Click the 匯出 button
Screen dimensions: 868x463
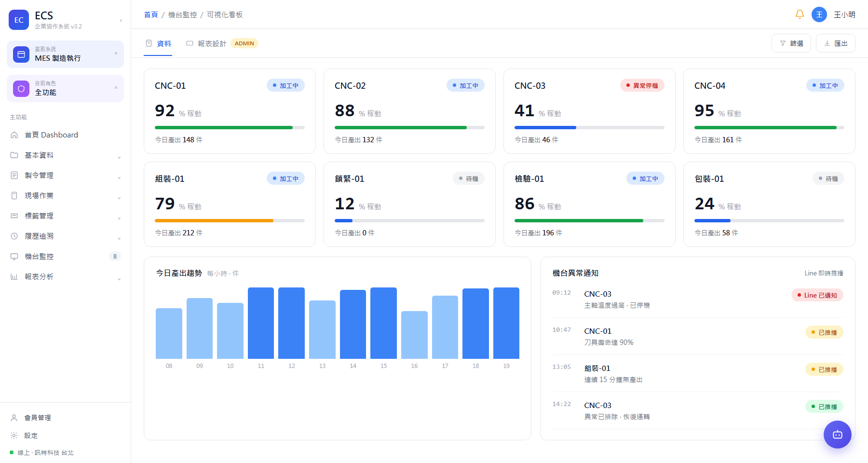836,43
